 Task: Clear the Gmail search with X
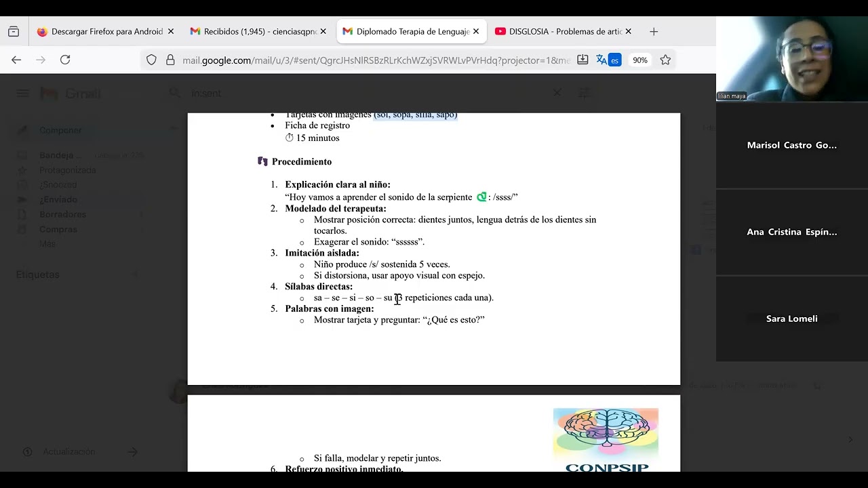557,93
